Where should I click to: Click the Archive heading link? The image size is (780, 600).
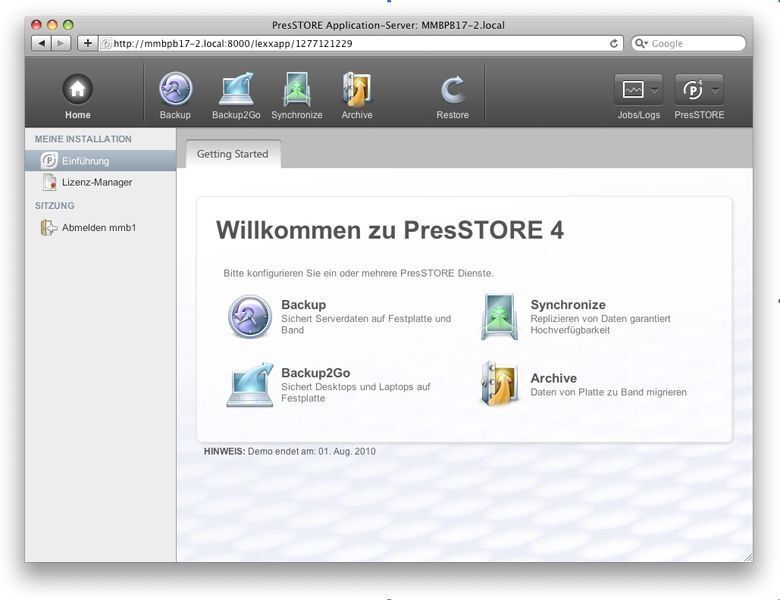tap(553, 378)
